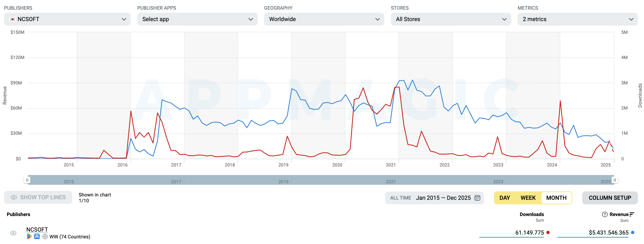The width and height of the screenshot is (644, 244).
Task: Open the NCSOFT publisher link
Action: coord(37,230)
